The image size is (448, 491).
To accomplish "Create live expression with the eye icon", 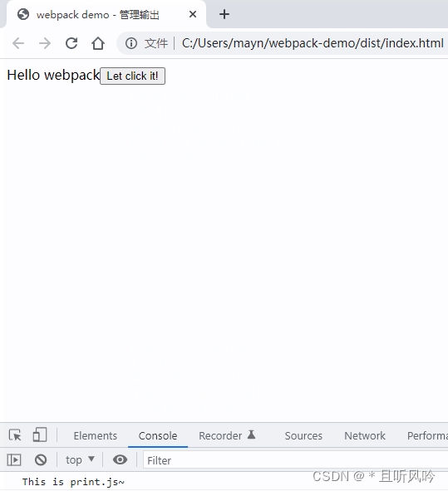I will click(120, 460).
